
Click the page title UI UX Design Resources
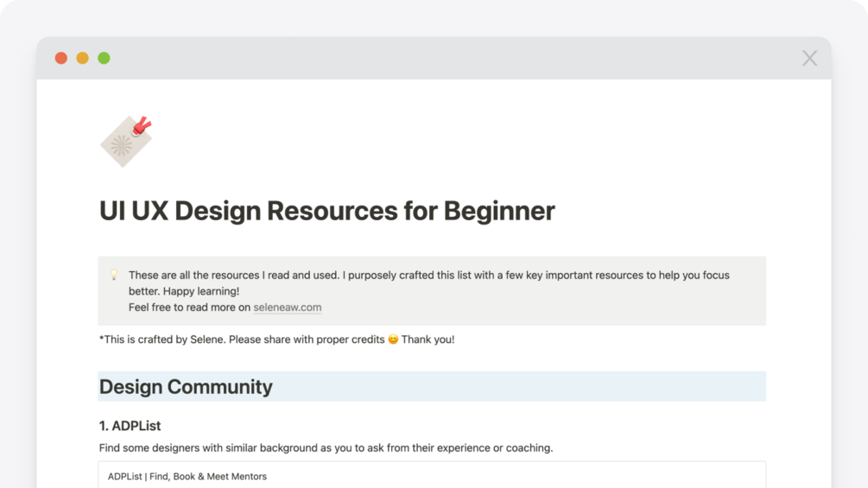[x=326, y=211]
